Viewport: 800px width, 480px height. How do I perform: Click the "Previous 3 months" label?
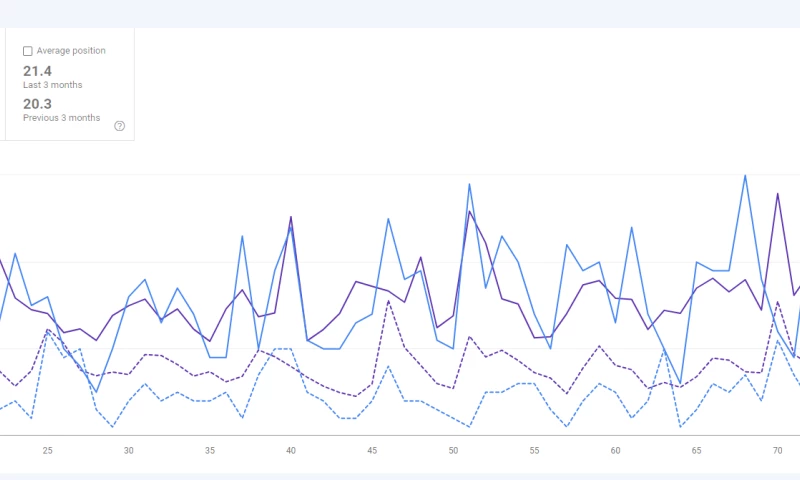tap(61, 118)
